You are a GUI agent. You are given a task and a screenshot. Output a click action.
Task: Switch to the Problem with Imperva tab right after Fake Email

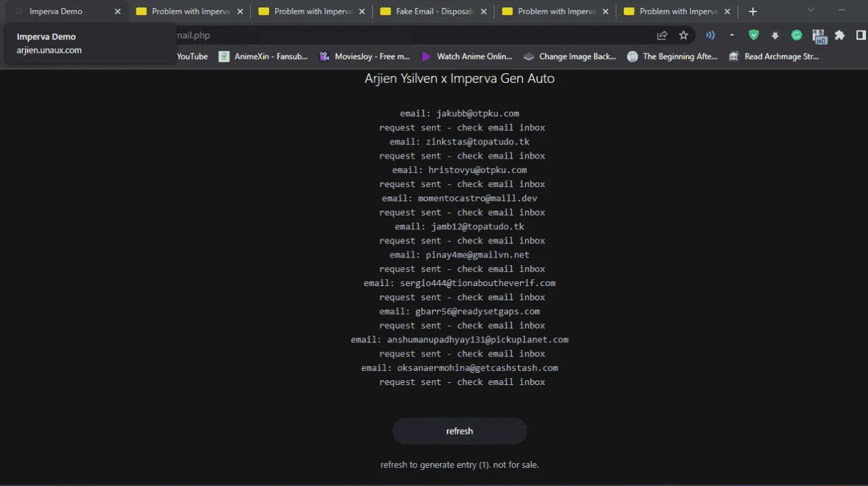[555, 12]
